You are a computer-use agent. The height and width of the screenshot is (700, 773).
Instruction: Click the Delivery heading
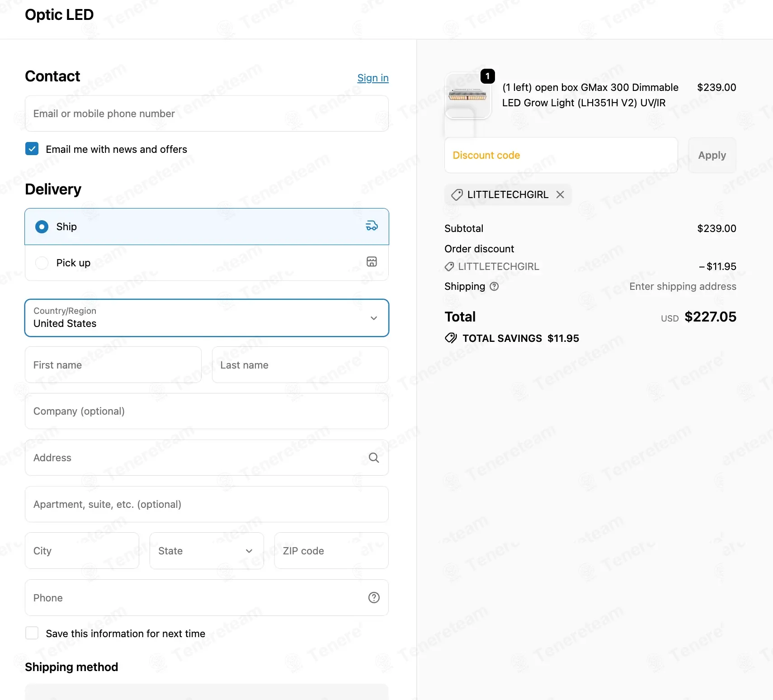[53, 189]
